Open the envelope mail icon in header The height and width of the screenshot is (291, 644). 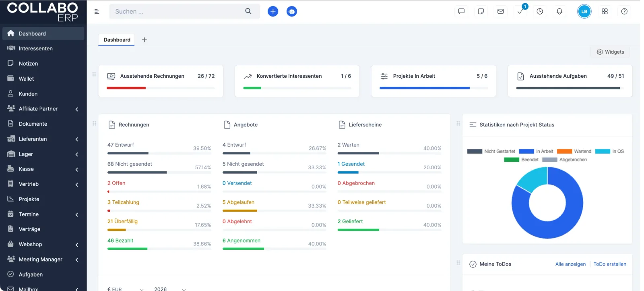500,11
